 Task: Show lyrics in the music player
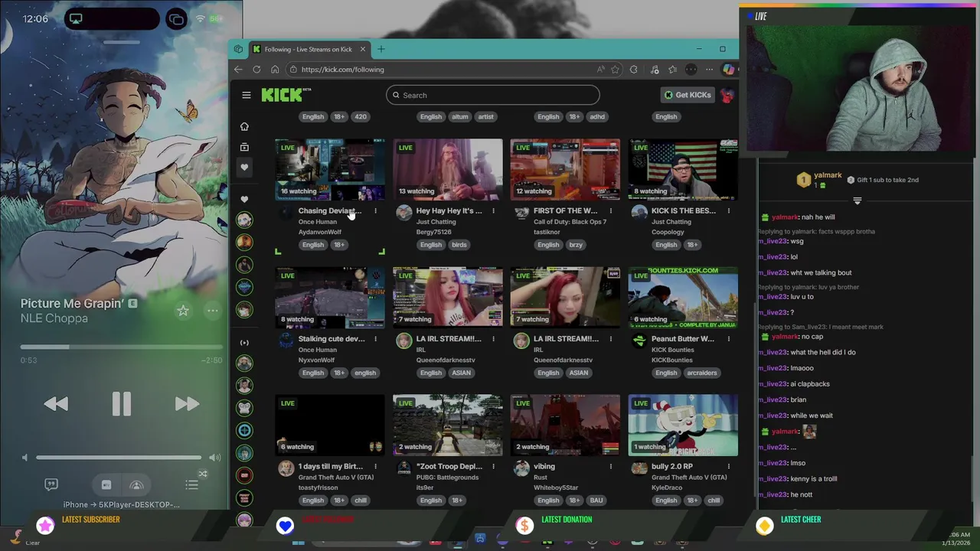(x=51, y=484)
